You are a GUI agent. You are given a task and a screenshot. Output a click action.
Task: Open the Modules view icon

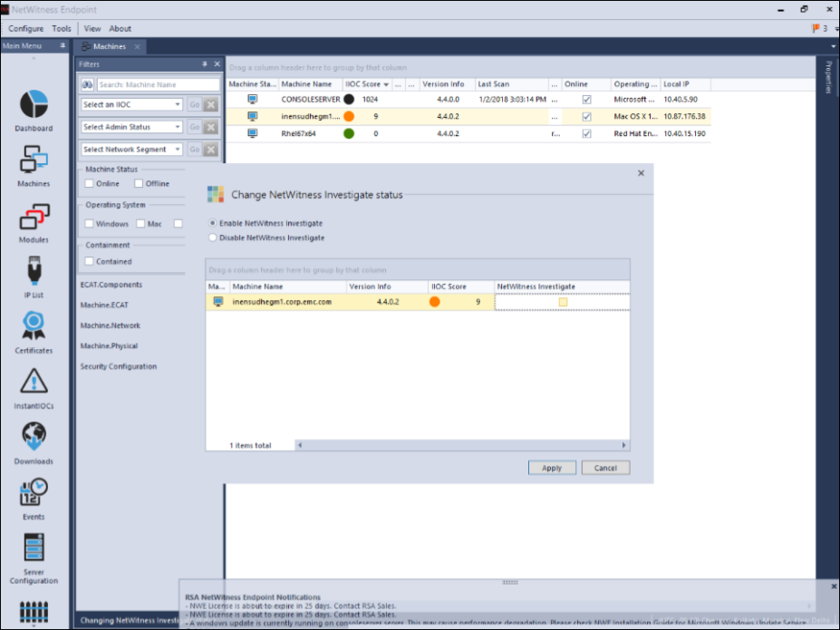(x=34, y=218)
